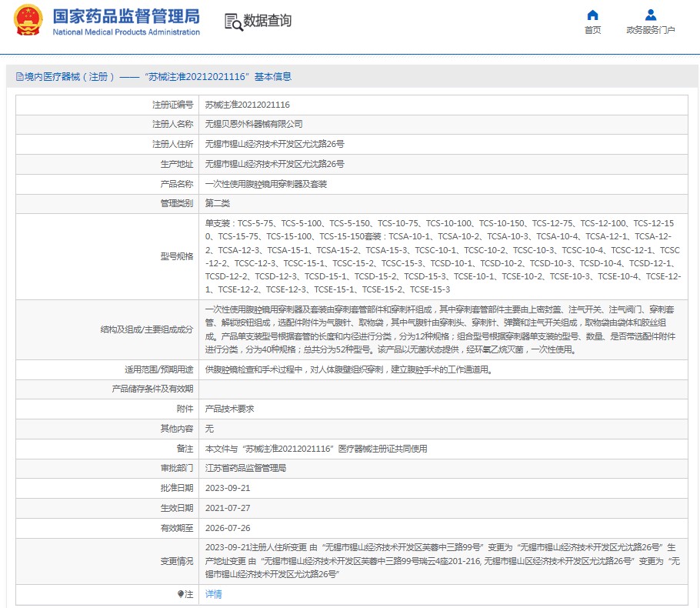
Task: Click the page heading 境内医疗器械（注册）基本信息
Action: tap(158, 77)
